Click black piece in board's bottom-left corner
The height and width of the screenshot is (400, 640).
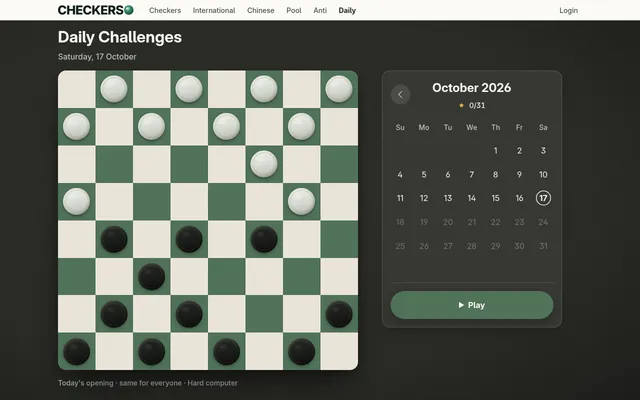(76, 351)
